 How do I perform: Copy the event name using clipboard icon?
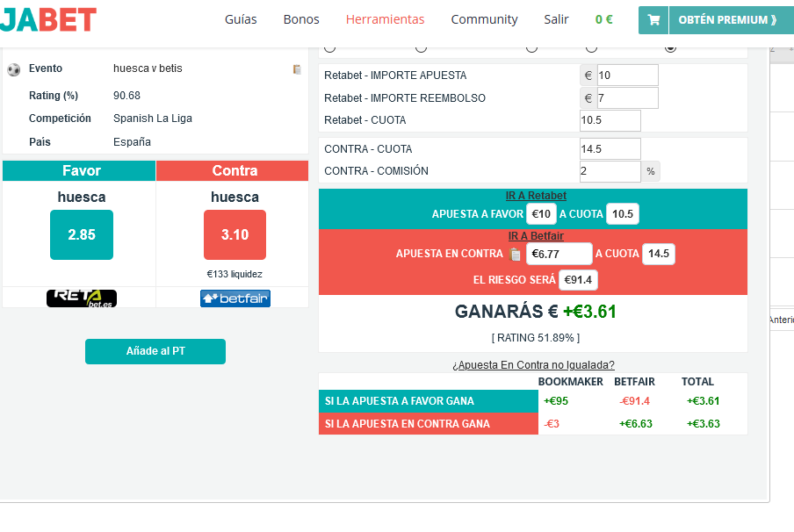coord(297,69)
